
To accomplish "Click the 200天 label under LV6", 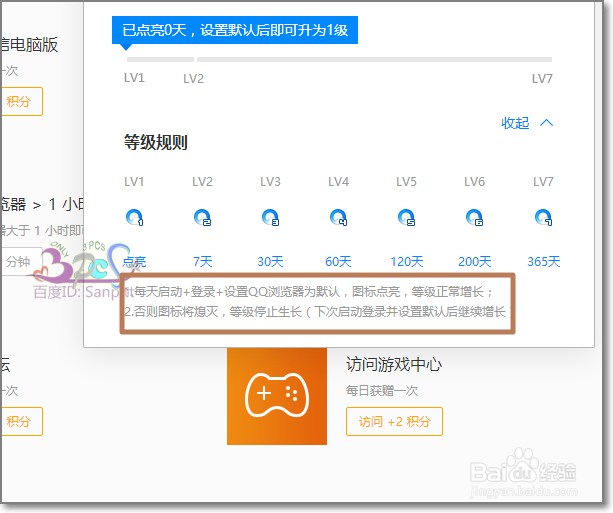I will point(475,262).
